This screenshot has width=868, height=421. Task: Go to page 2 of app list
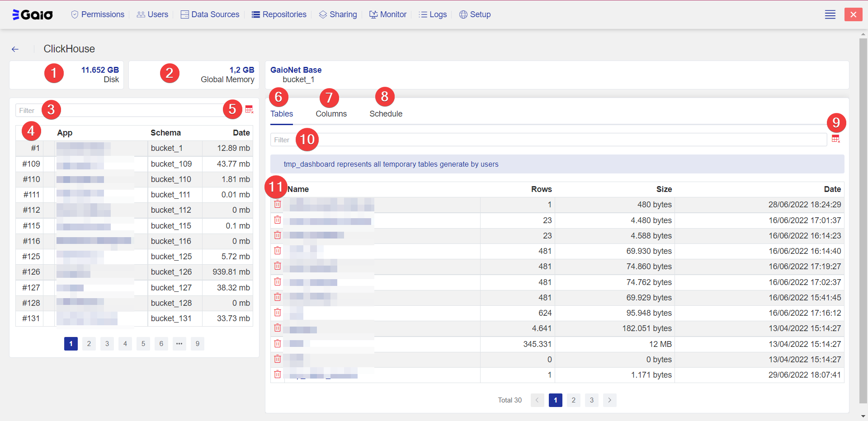pyautogui.click(x=89, y=344)
